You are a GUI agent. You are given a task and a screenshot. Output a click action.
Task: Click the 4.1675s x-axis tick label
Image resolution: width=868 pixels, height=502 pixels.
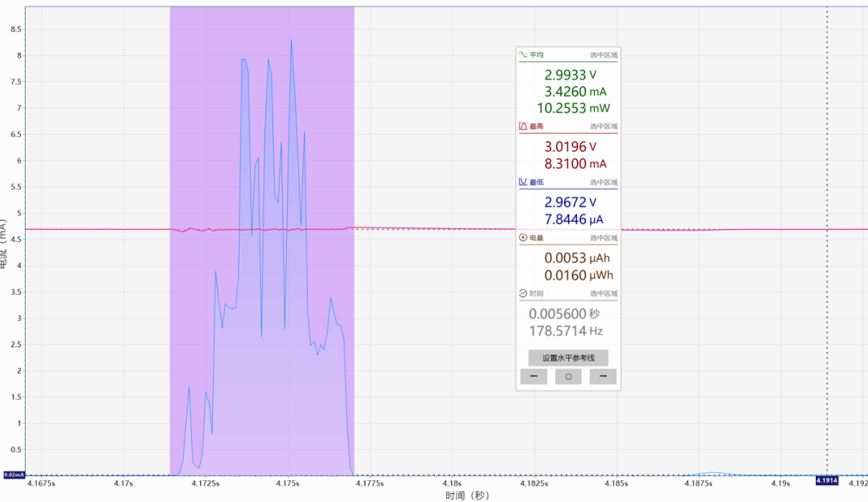coord(41,484)
